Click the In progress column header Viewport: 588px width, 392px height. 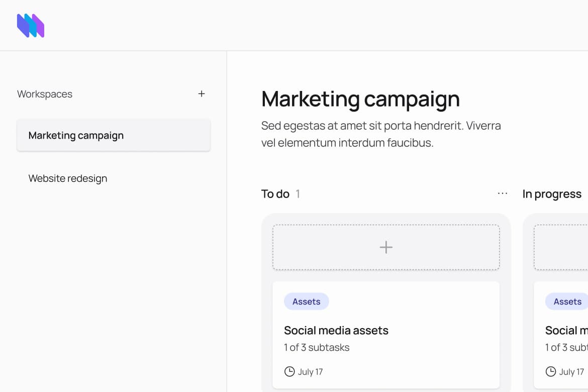552,194
